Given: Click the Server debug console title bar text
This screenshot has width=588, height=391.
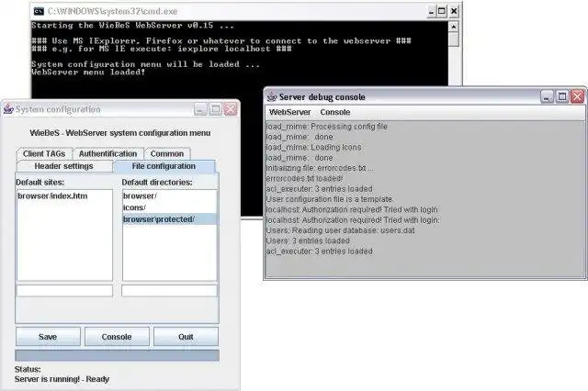Looking at the screenshot, I should point(322,97).
